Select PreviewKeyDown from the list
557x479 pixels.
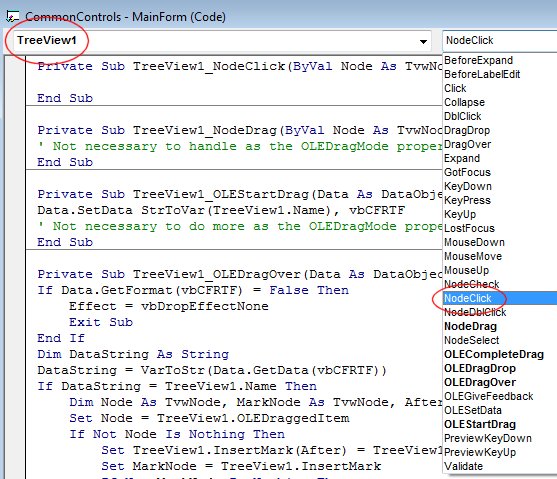pyautogui.click(x=488, y=438)
